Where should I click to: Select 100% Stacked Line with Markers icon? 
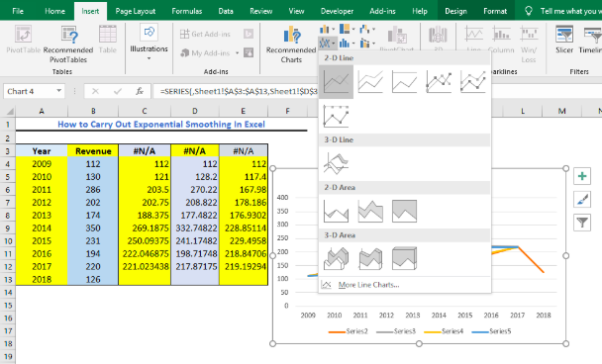(336, 116)
